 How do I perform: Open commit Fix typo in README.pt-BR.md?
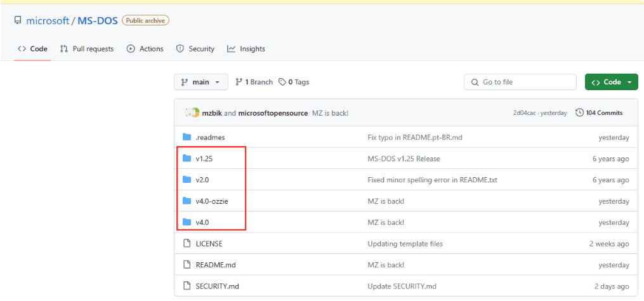point(415,137)
